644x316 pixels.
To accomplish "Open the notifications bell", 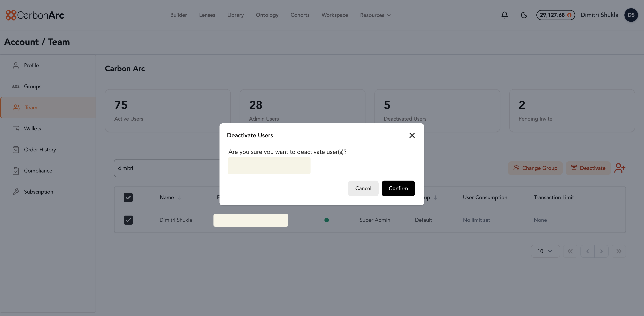I will (x=504, y=15).
